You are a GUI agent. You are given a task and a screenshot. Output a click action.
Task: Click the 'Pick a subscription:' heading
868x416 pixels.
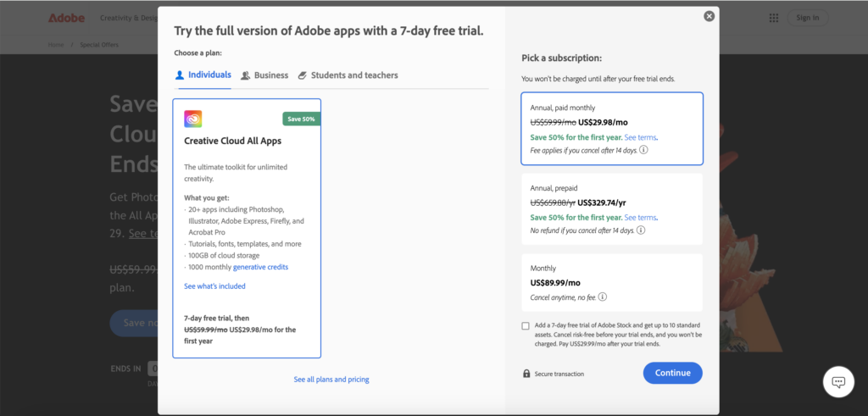561,58
